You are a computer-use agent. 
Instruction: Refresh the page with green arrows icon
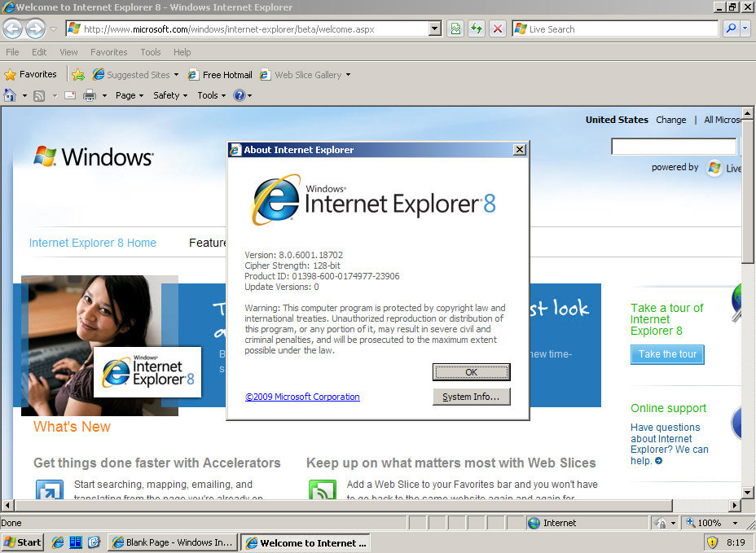[x=477, y=29]
